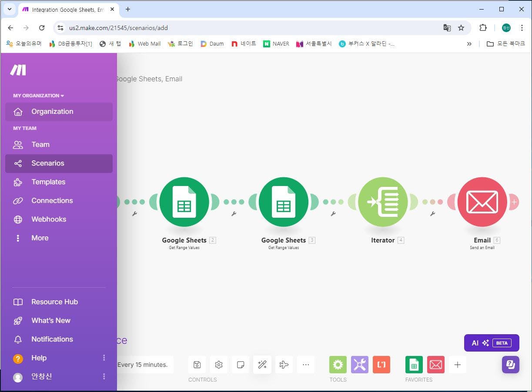The width and height of the screenshot is (532, 392).
Task: Click the schedule Every 15 minutes
Action: (143, 365)
